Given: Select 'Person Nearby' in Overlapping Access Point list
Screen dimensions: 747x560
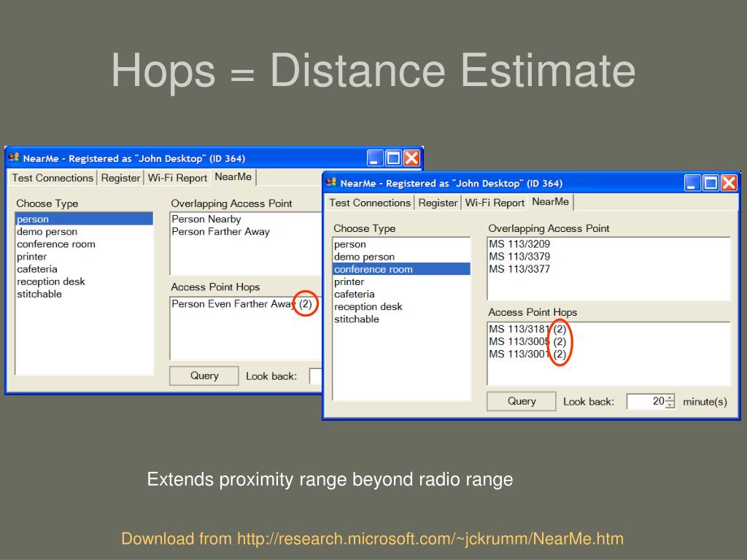Looking at the screenshot, I should coord(206,219).
